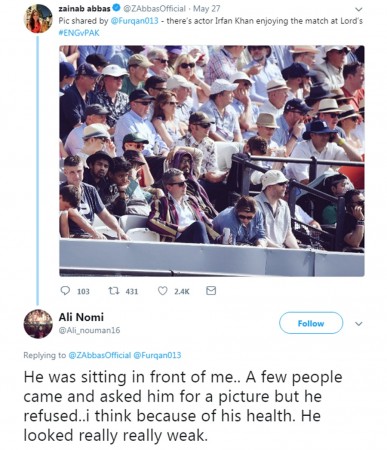This screenshot has height=450, width=387.
Task: Click the blue verified badge next to zainab abbas
Action: 117,8
